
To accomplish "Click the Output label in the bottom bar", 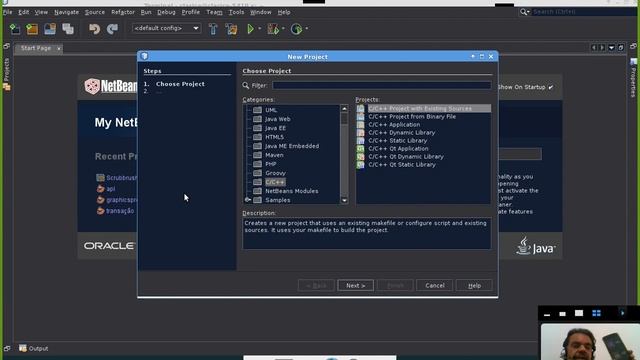I will tap(38, 349).
